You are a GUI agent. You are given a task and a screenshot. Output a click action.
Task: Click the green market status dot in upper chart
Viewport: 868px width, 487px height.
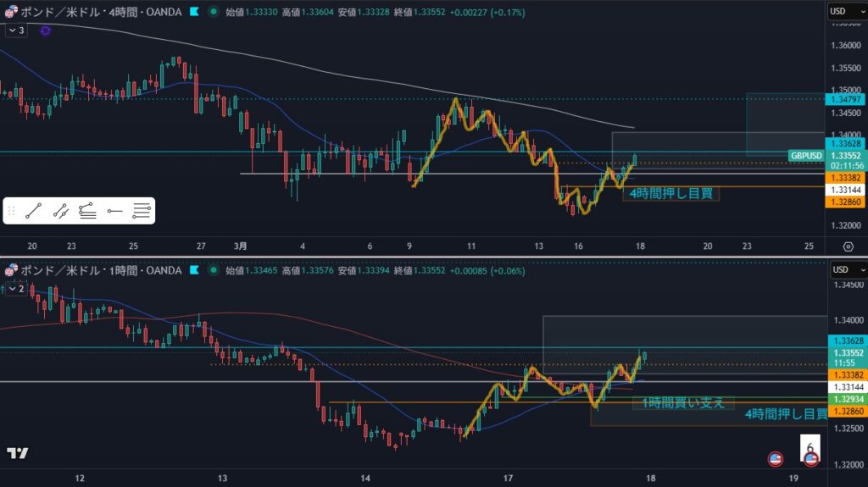point(212,12)
